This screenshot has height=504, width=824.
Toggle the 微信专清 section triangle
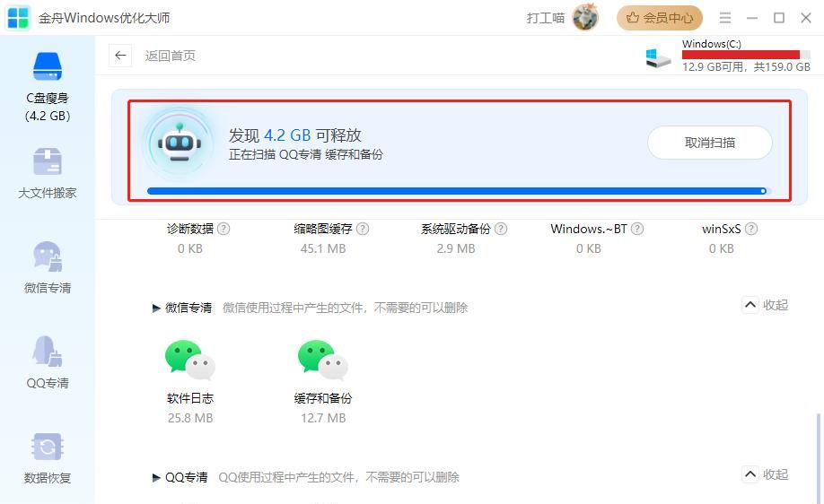click(x=156, y=308)
